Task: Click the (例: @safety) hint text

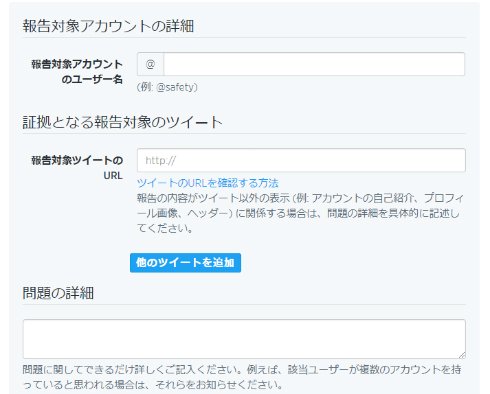Action: (x=167, y=87)
